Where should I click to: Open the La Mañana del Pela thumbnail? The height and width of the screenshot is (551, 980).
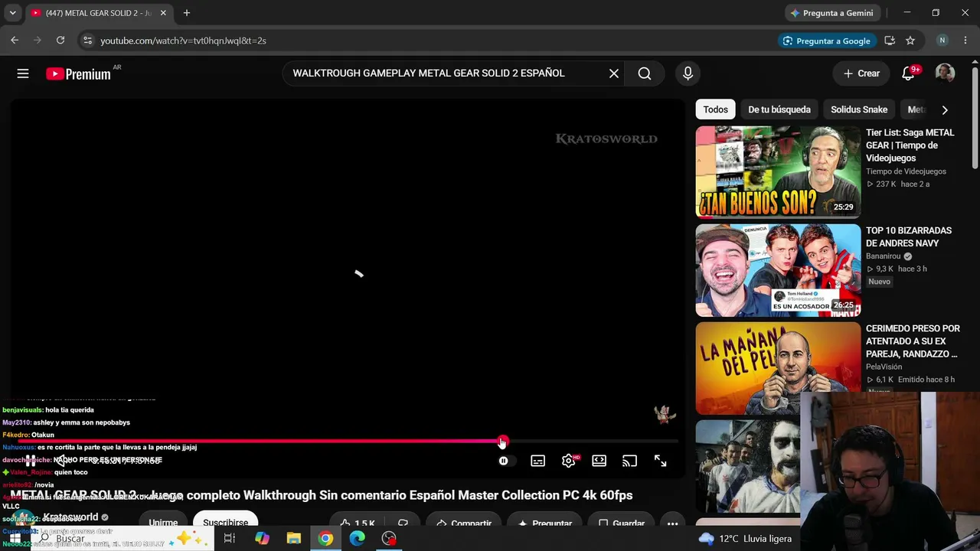[x=778, y=368]
